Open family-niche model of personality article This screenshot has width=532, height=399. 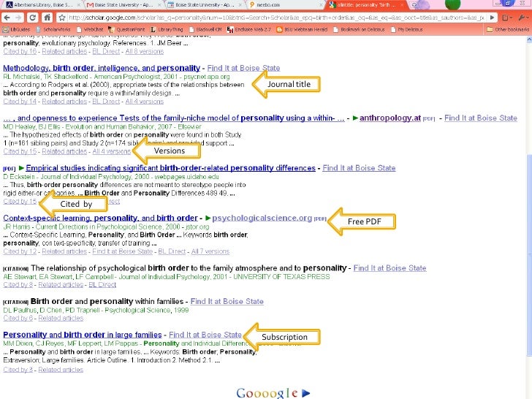pos(174,118)
